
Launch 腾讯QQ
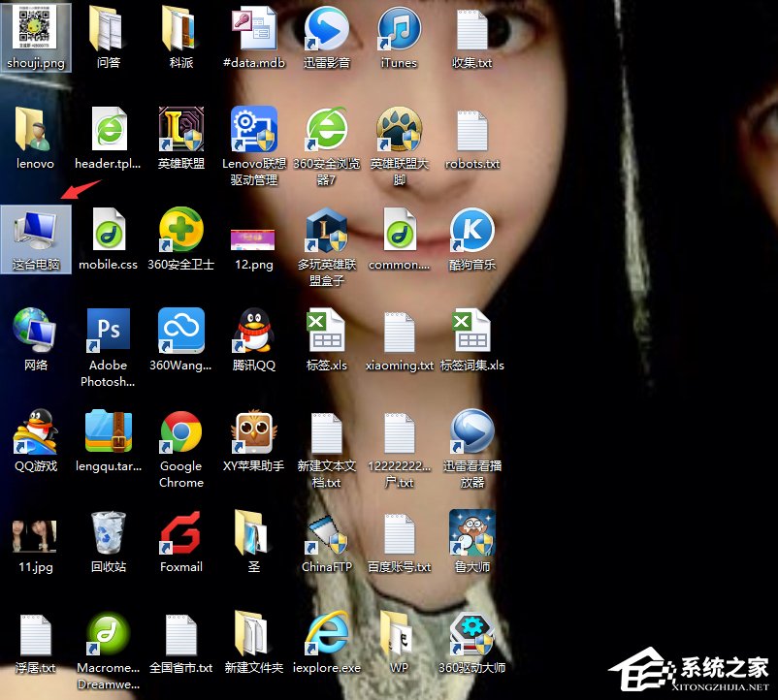253,330
